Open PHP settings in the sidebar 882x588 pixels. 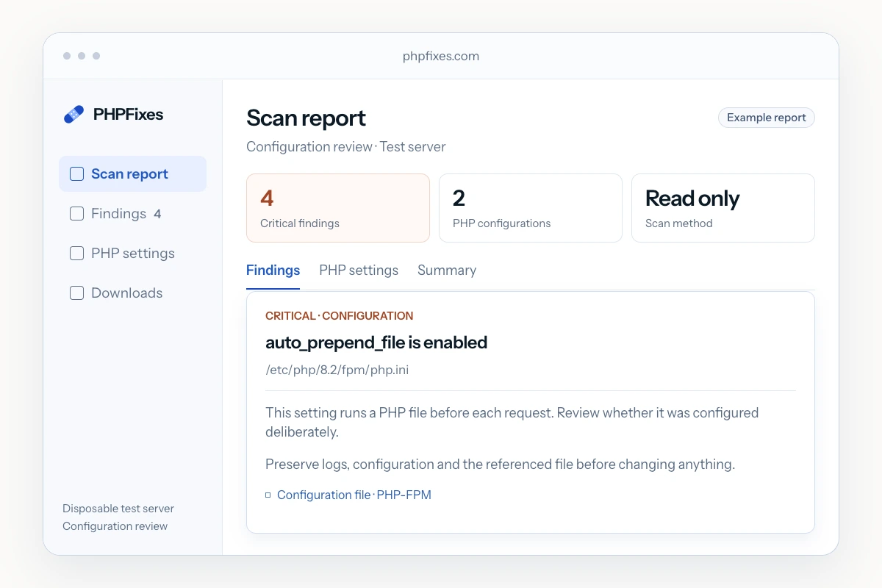(132, 254)
